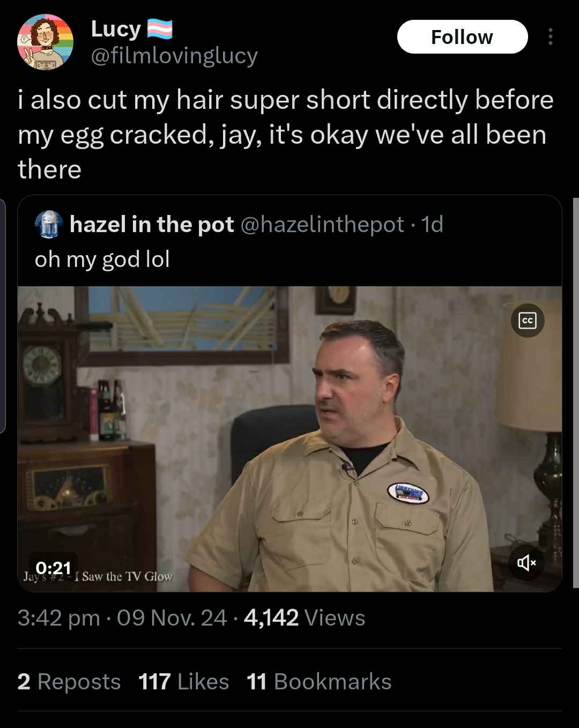
Task: Open the 11 Bookmarks count
Action: click(x=319, y=682)
